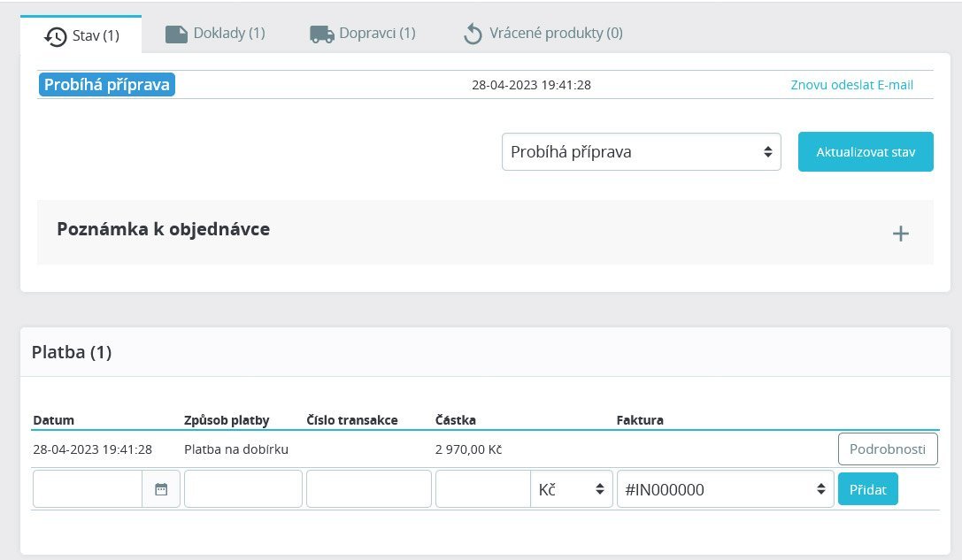This screenshot has width=962, height=560.
Task: Click the Částka amount input field
Action: 483,489
